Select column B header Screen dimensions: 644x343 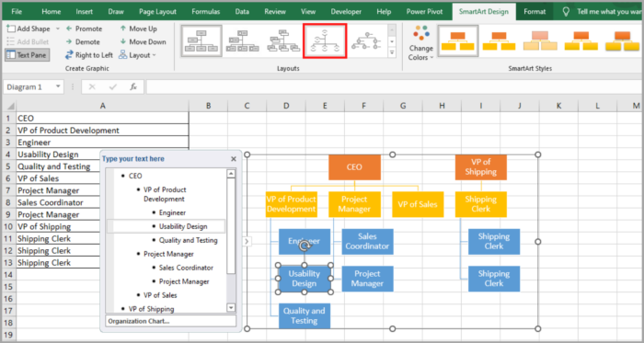(208, 106)
